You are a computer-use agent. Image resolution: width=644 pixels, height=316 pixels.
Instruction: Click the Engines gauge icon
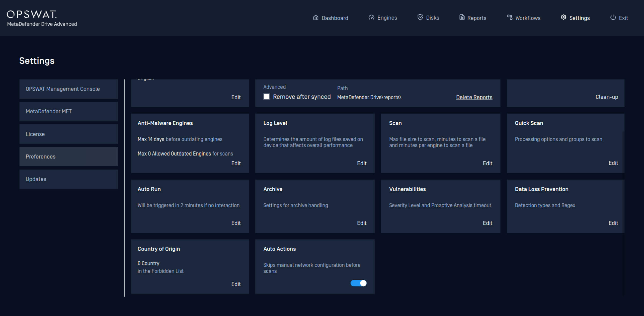pyautogui.click(x=371, y=18)
